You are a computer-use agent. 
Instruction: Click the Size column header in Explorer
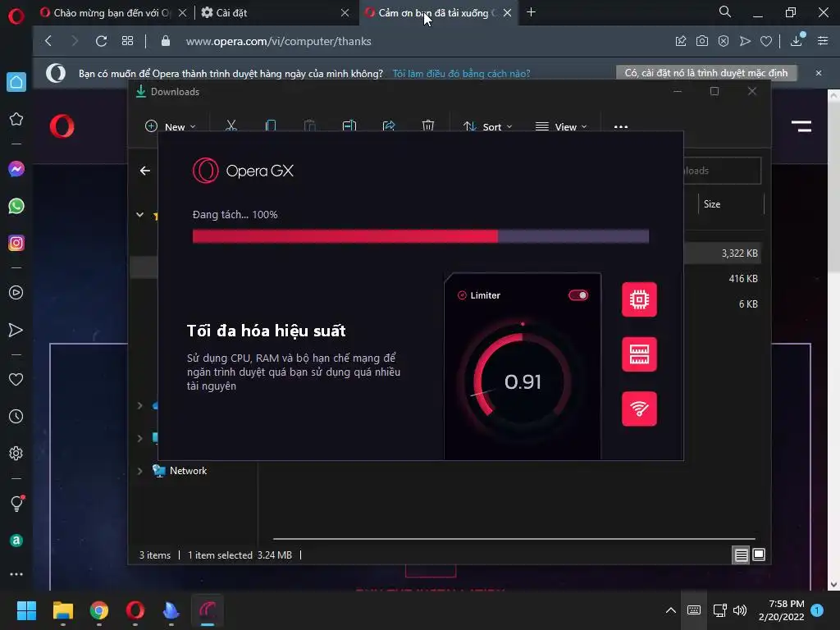tap(731, 204)
